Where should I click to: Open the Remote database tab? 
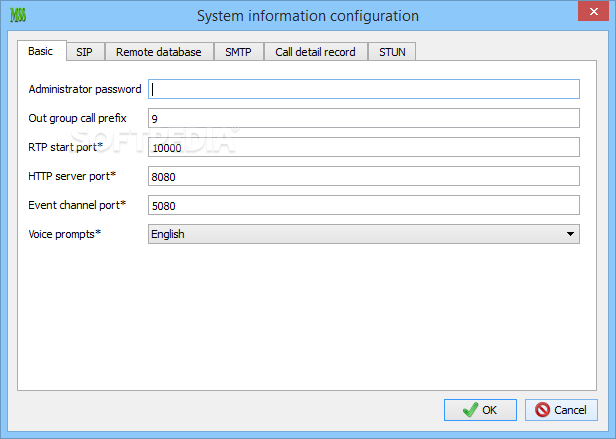pyautogui.click(x=159, y=52)
